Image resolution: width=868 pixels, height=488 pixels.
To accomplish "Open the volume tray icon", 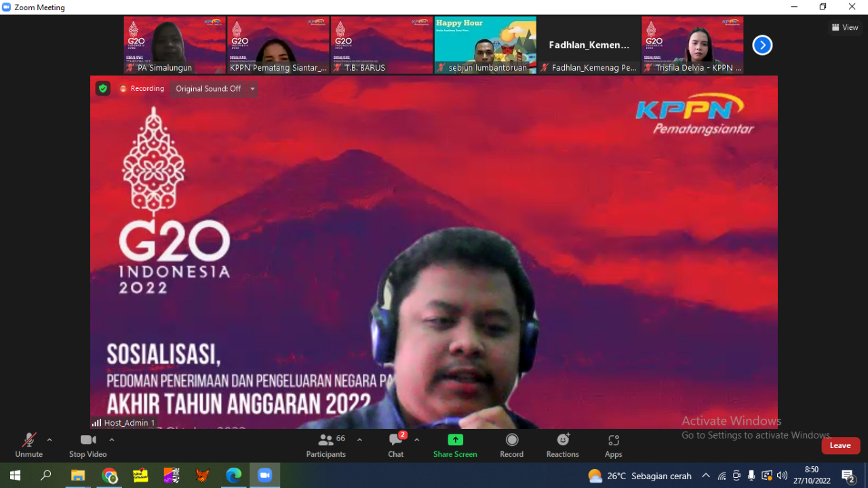I will point(782,476).
